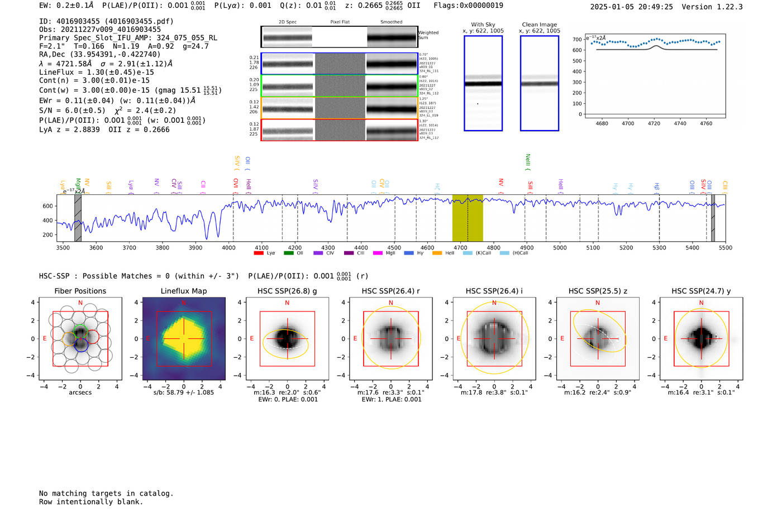Screen dimensions: 782x532
Task: Open the HSC SSP(26.4) r cutout
Action: tap(391, 339)
